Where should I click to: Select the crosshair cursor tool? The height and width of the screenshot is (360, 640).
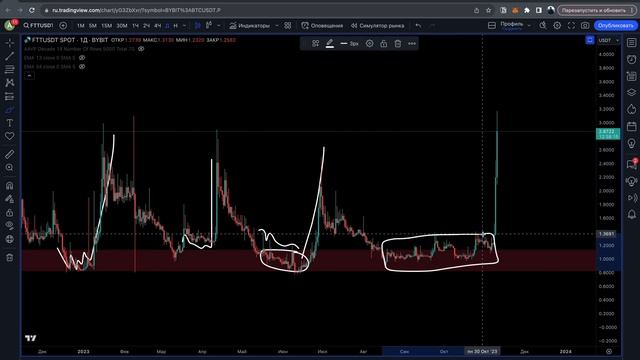(9, 42)
